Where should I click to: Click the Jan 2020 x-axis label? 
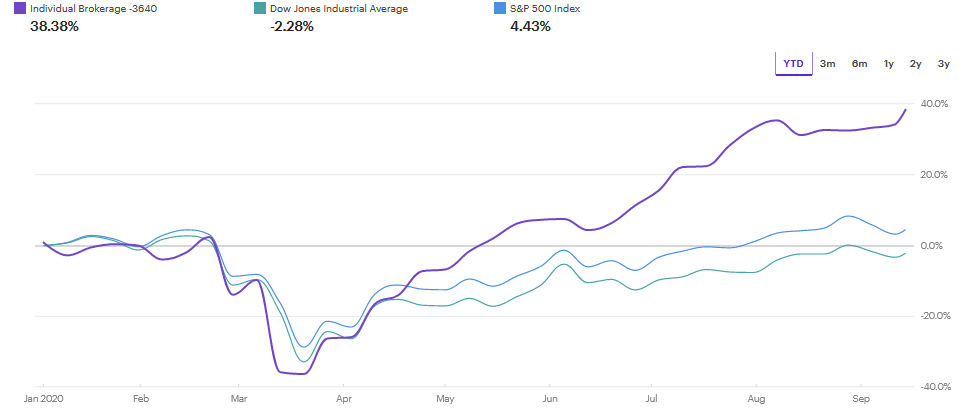43,397
